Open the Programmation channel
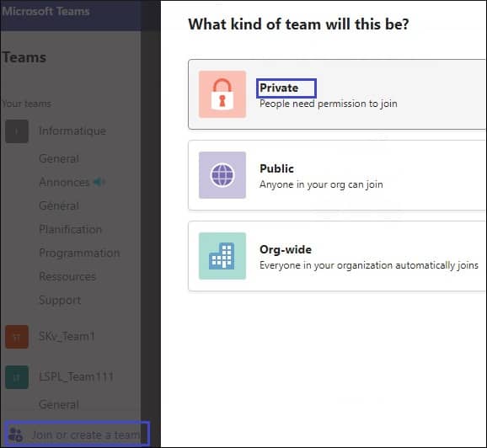 tap(79, 253)
